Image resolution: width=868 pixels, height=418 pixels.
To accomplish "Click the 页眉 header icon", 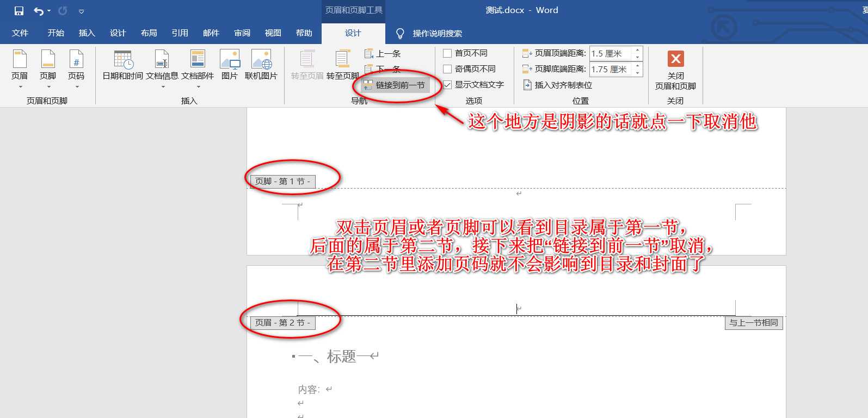I will point(20,59).
